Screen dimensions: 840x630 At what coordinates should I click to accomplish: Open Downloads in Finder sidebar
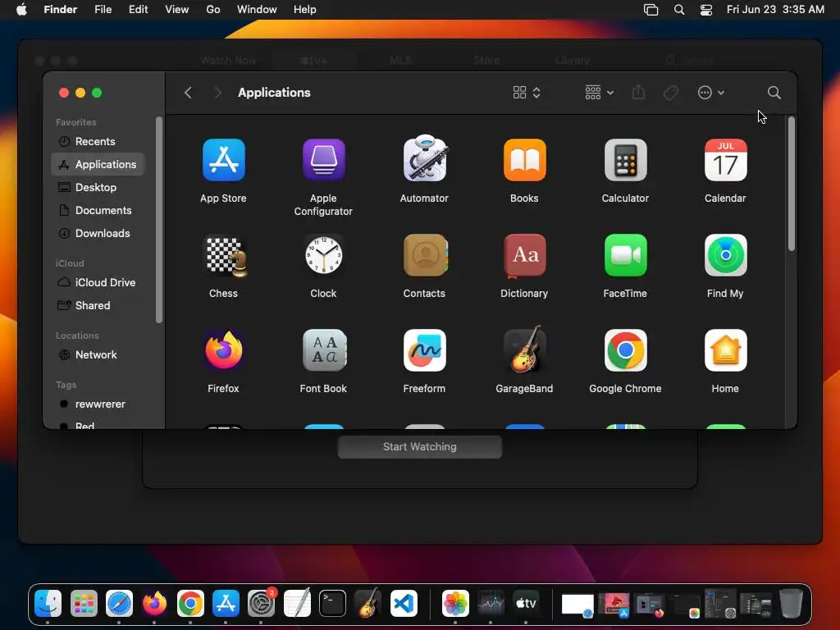pyautogui.click(x=98, y=234)
